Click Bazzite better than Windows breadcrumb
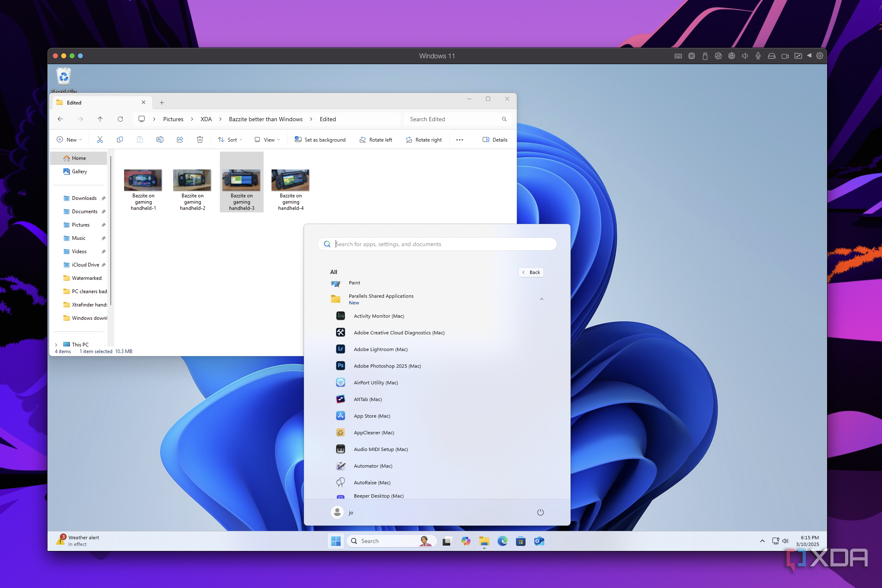The image size is (882, 588). click(x=266, y=119)
